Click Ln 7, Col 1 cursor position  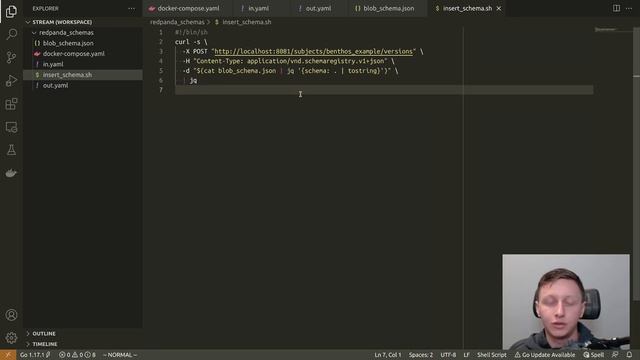(x=388, y=355)
